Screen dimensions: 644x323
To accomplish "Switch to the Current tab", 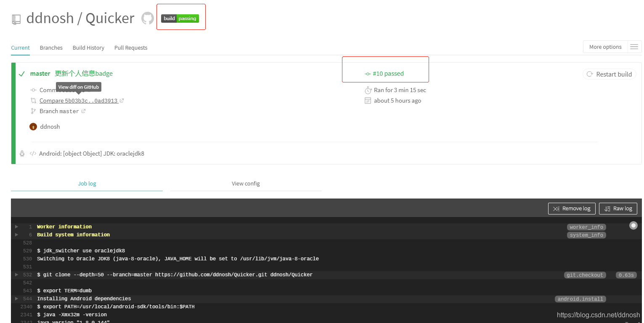I will (x=20, y=48).
